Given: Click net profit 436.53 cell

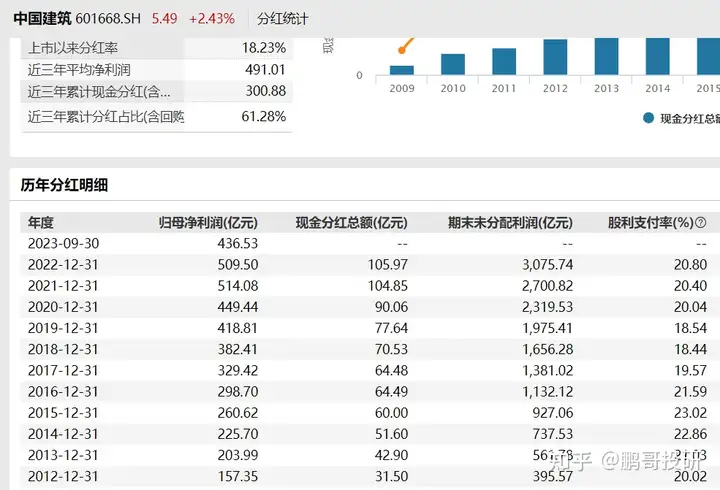Looking at the screenshot, I should [238, 243].
